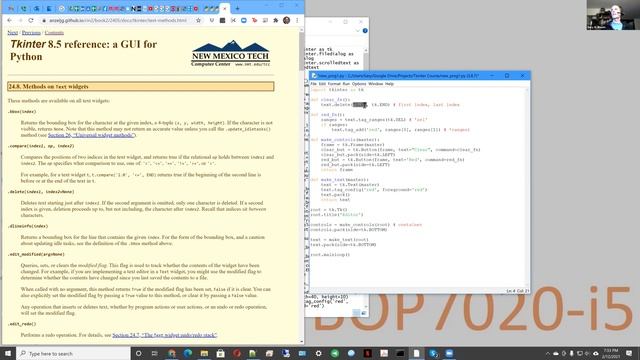Show hidden system tray icons
This screenshot has height=360, width=640.
pos(548,353)
